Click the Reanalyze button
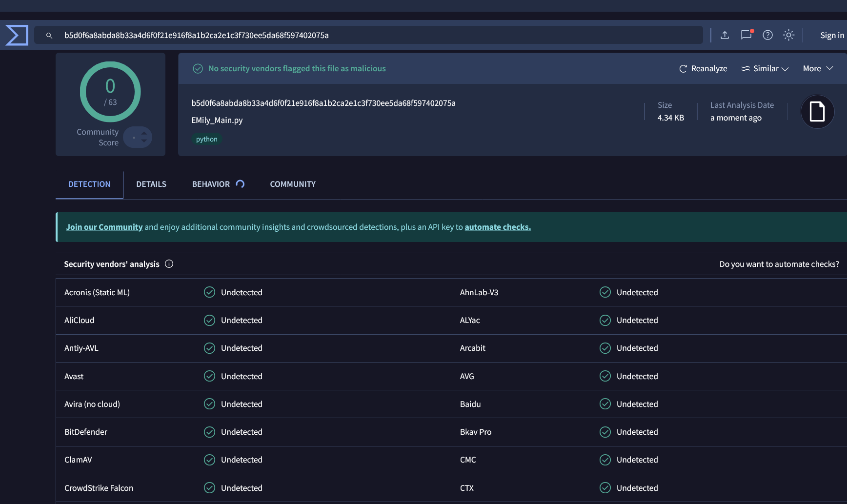Viewport: 847px width, 504px height. click(703, 69)
